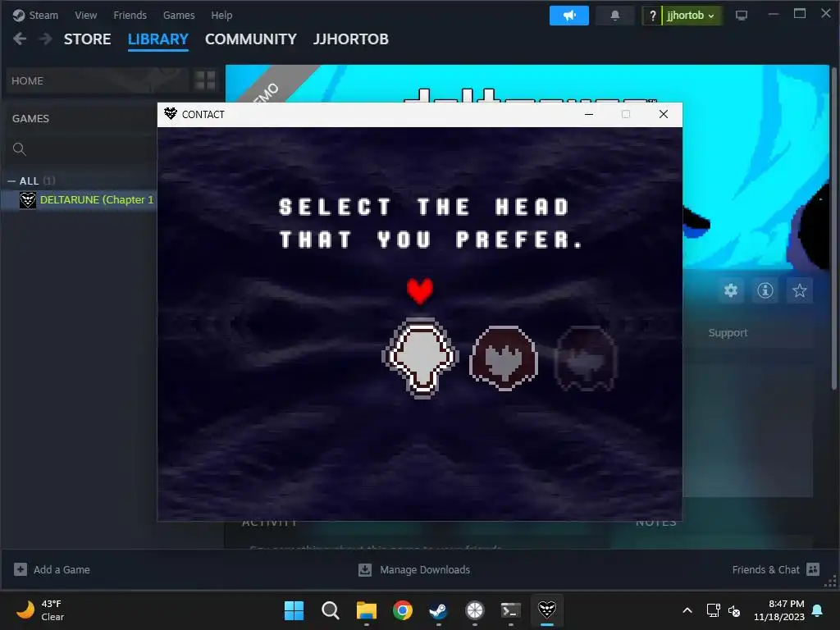The image size is (840, 630).
Task: Collapse the ALL games category
Action: tap(11, 181)
